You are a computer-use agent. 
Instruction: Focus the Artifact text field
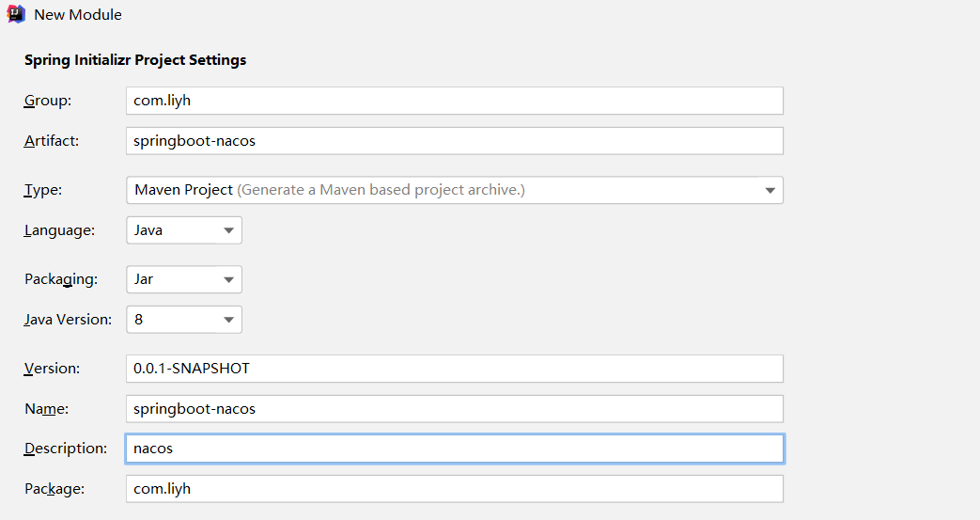pyautogui.click(x=454, y=141)
